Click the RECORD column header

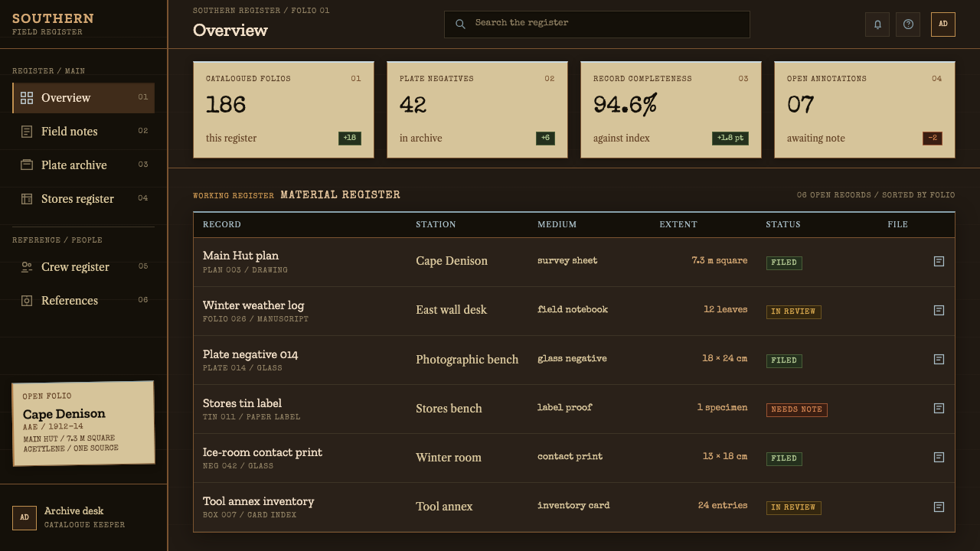point(222,225)
